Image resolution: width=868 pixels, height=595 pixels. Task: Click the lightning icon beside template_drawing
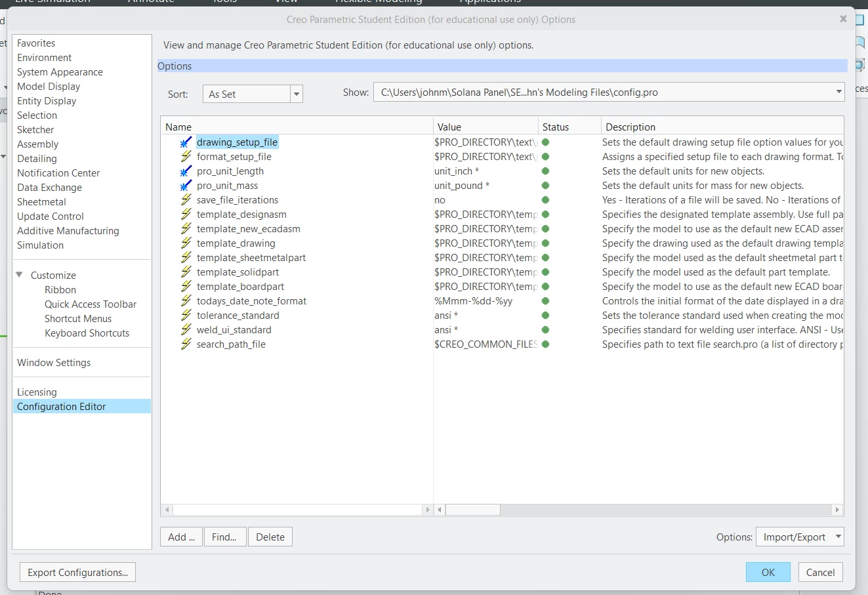click(186, 243)
